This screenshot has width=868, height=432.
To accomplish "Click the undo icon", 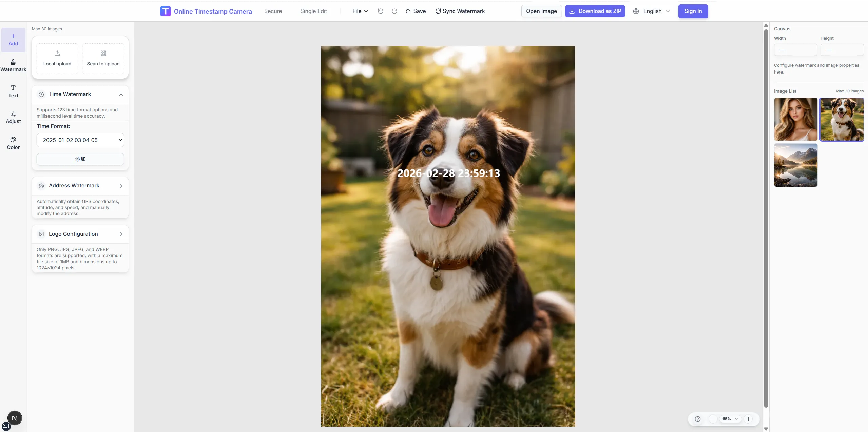I will click(x=380, y=11).
